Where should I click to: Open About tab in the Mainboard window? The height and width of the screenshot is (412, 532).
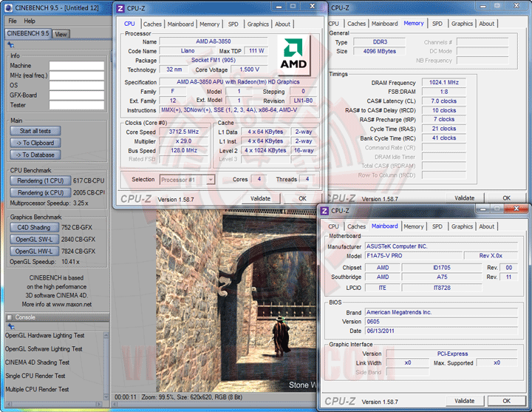[x=486, y=226]
